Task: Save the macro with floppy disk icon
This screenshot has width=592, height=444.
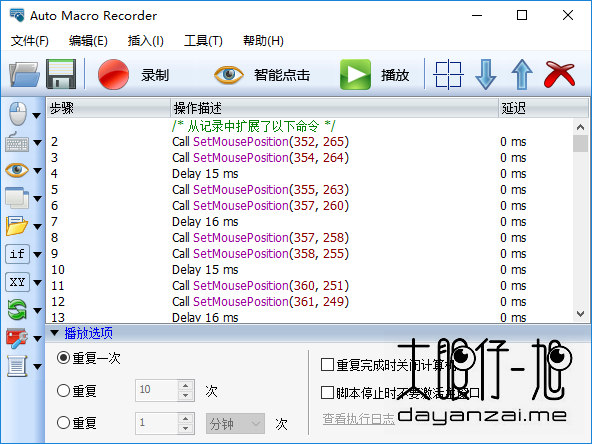Action: point(61,74)
